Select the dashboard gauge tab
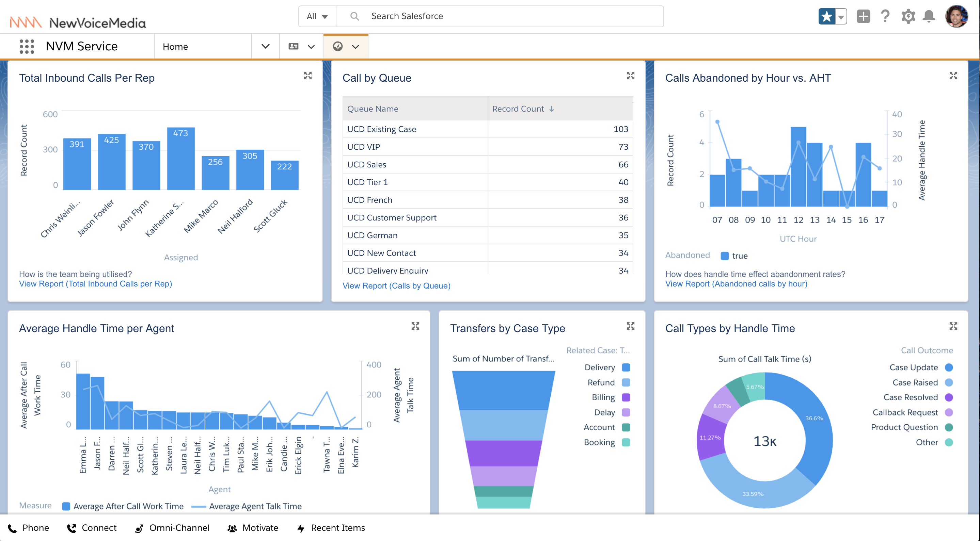The height and width of the screenshot is (541, 980). [338, 46]
